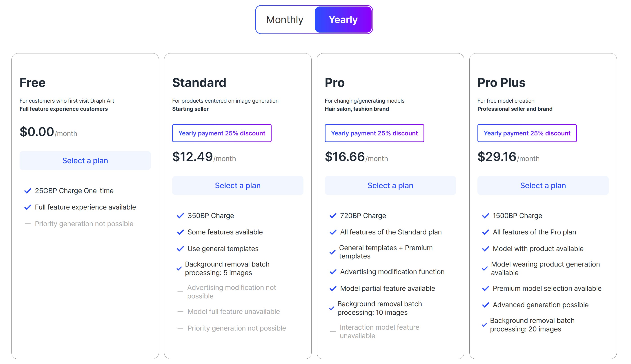
Task: Click checkmark next to 1500BP Charge
Action: pos(486,216)
